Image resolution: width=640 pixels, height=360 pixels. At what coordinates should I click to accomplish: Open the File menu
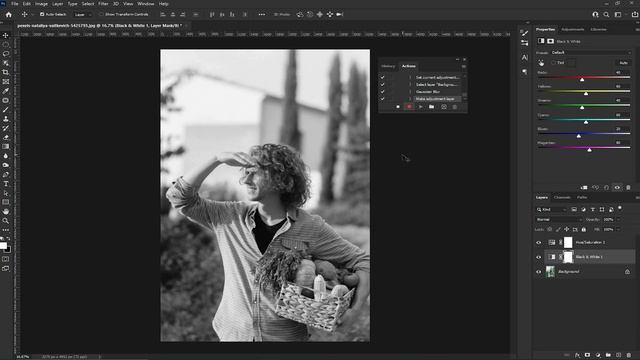(x=15, y=4)
